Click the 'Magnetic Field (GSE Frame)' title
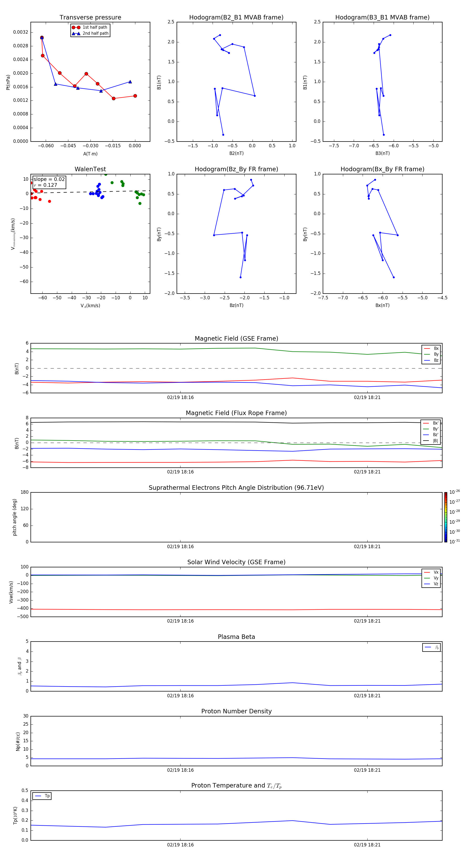Viewport: 473px width, 868px height. [x=236, y=339]
